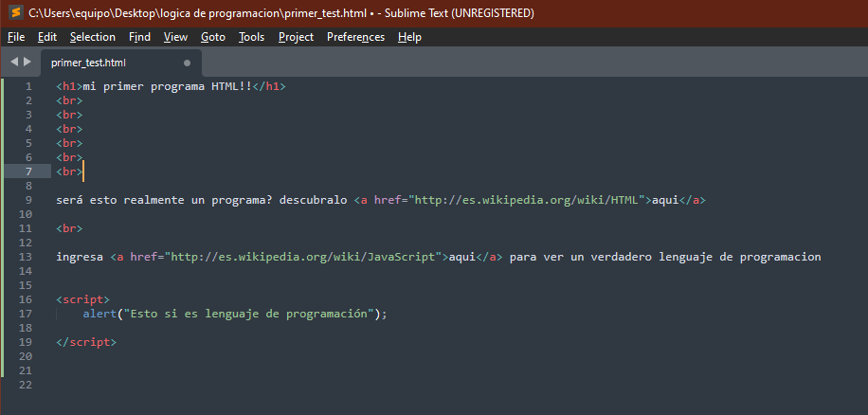Open the Edit menu
Viewport: 868px width, 415px height.
point(47,37)
